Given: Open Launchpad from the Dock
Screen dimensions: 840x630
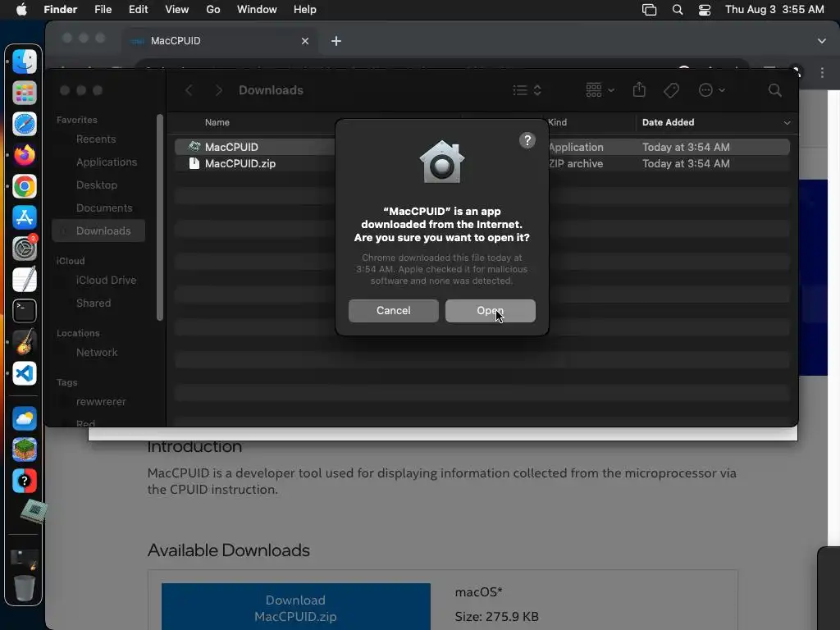Looking at the screenshot, I should coord(24,93).
